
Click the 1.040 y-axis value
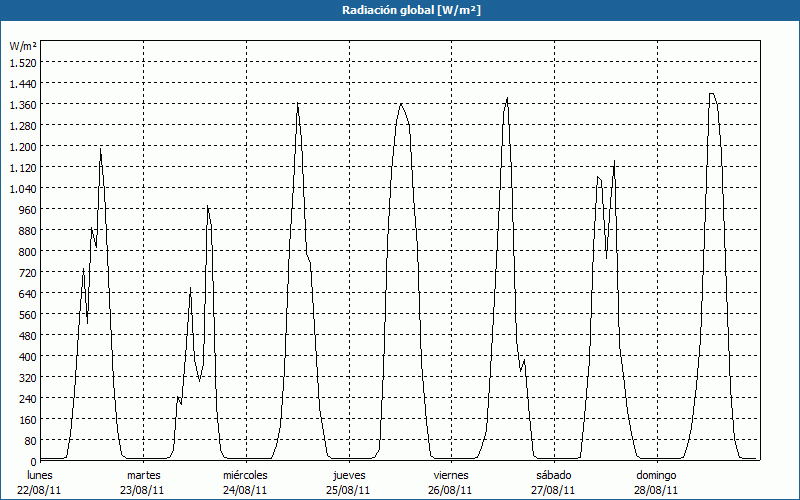[23, 188]
